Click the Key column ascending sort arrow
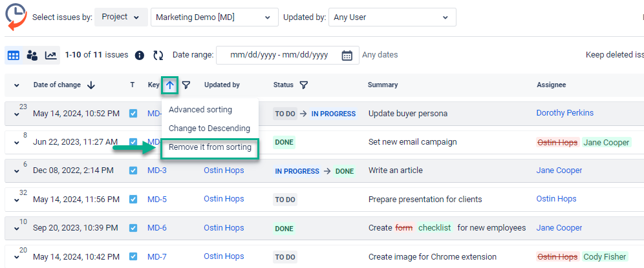The image size is (644, 268). 169,85
